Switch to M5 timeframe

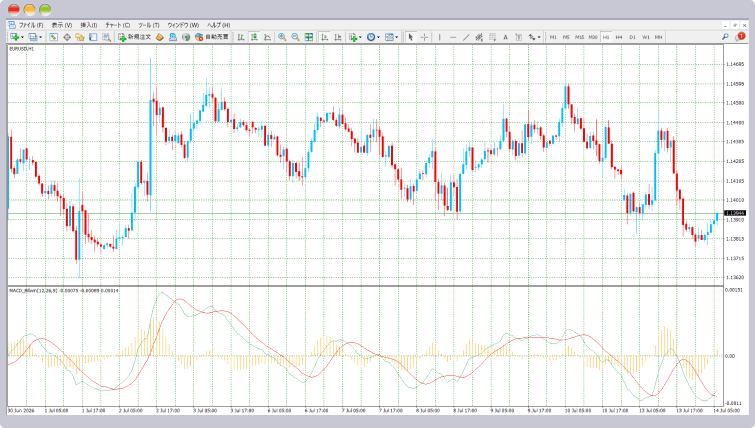pyautogui.click(x=566, y=37)
